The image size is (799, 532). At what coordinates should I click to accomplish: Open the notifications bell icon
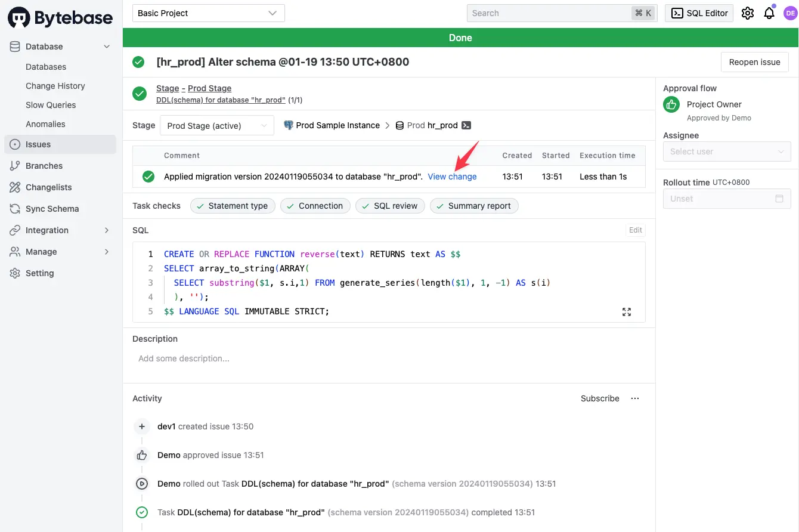click(x=769, y=13)
